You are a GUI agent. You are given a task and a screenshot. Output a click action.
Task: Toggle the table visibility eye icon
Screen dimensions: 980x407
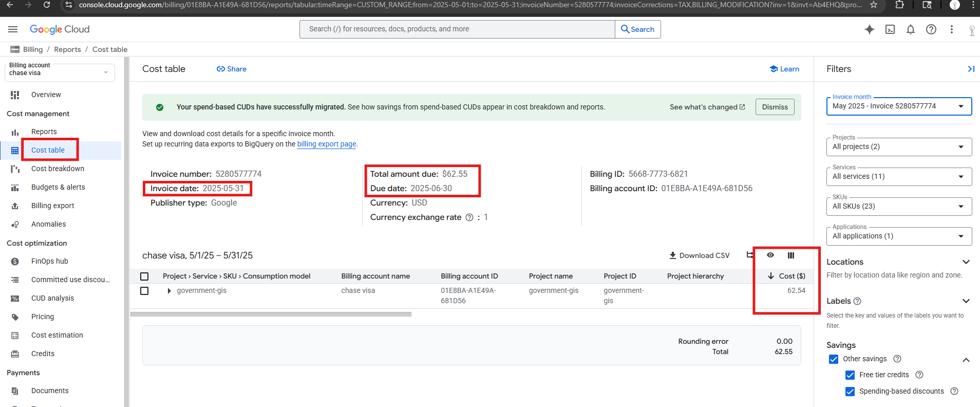tap(770, 255)
